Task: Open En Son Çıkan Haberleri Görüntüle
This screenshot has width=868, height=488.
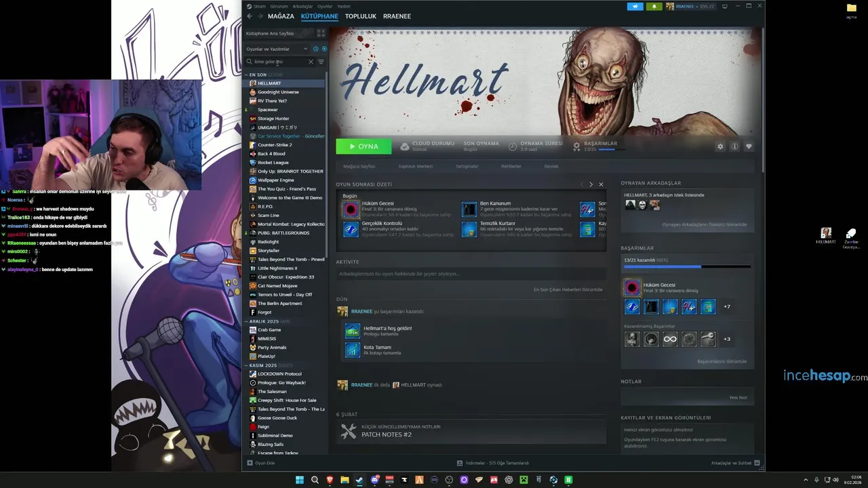Action: [x=568, y=289]
